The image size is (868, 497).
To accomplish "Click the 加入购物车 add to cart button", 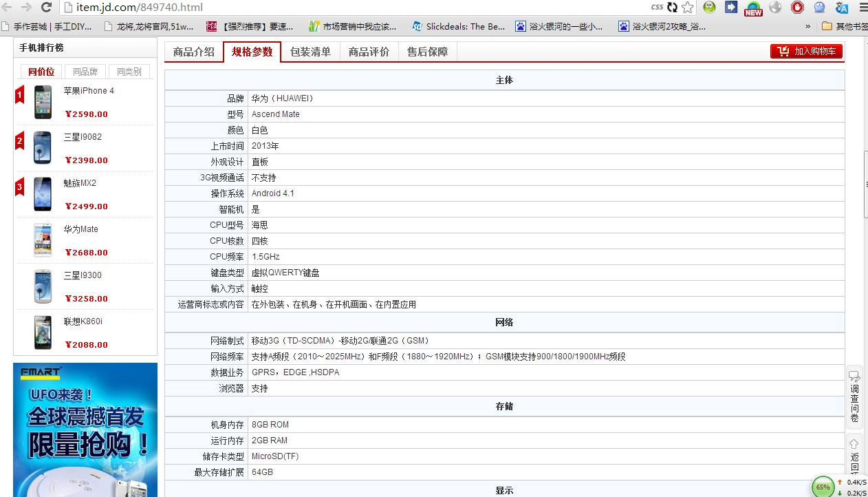I will click(x=806, y=51).
